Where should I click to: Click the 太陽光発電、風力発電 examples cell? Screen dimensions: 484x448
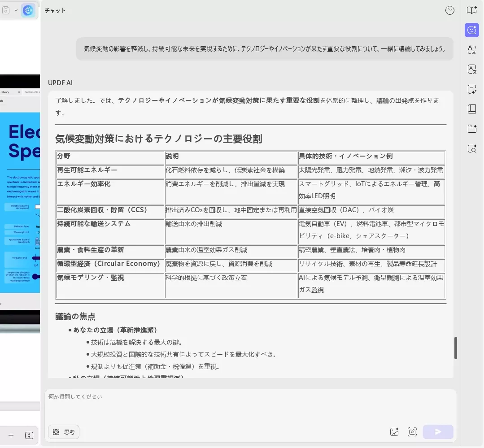371,172
